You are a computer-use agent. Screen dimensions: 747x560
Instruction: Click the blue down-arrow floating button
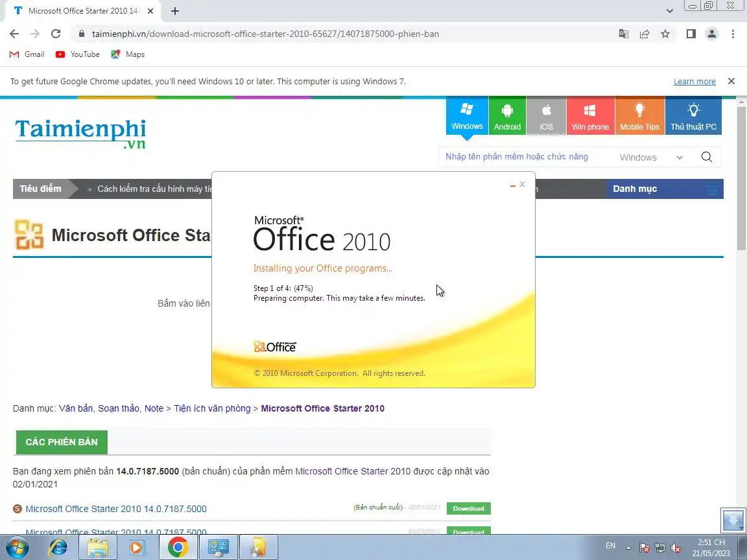click(x=733, y=520)
